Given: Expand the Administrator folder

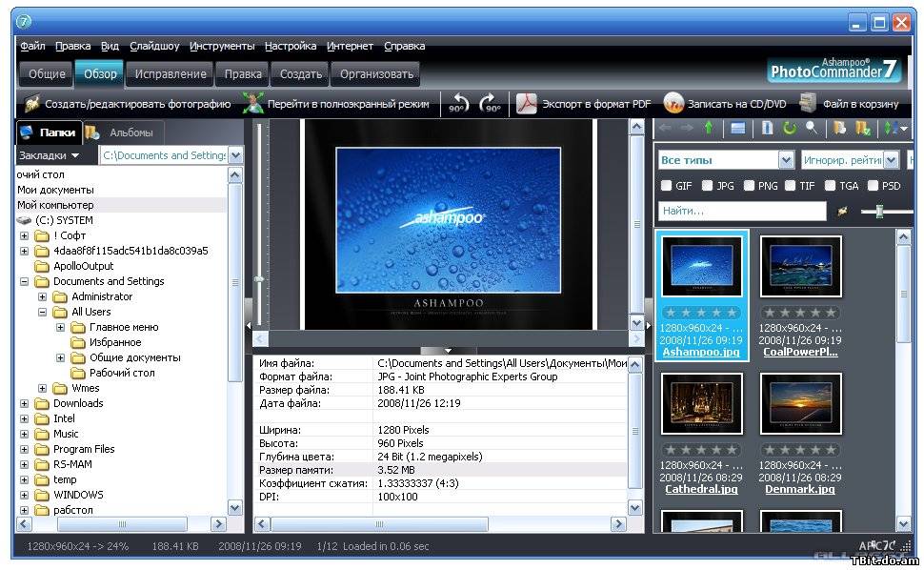Looking at the screenshot, I should click(43, 297).
